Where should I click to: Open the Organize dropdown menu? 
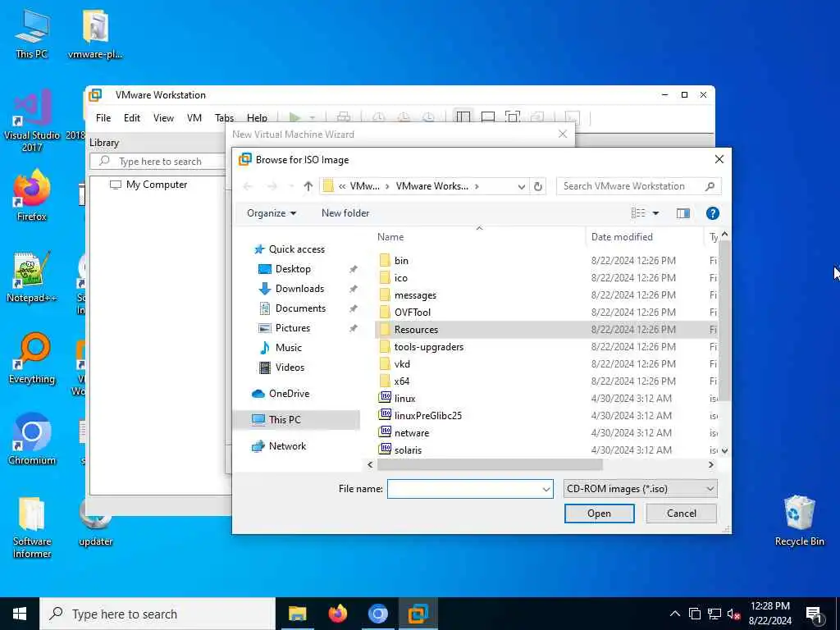click(271, 213)
